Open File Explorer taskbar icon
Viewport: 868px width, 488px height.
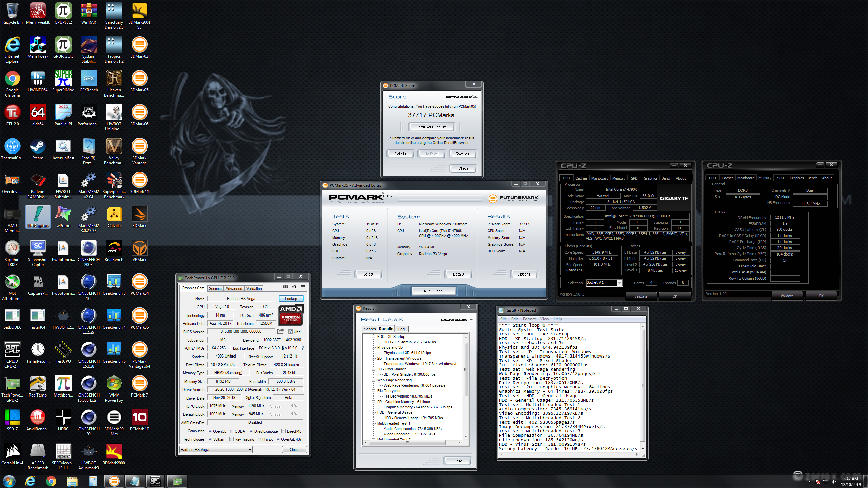pos(72,481)
